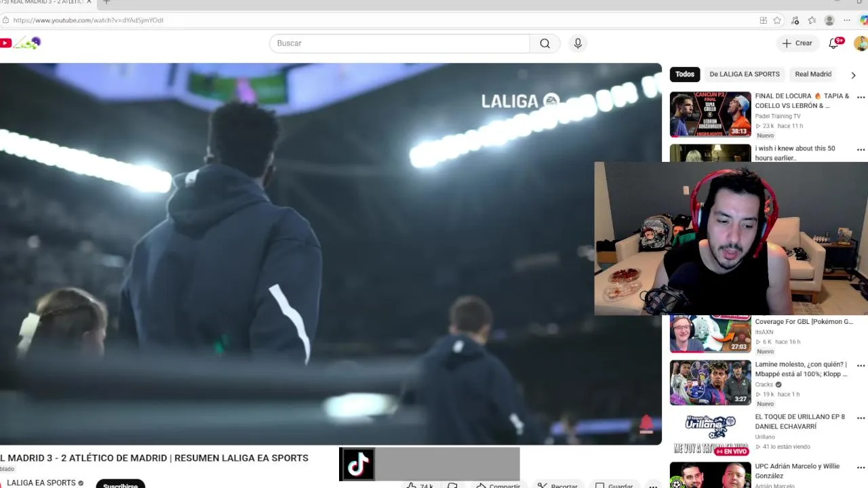Open the YouTube account avatar menu

click(x=861, y=43)
